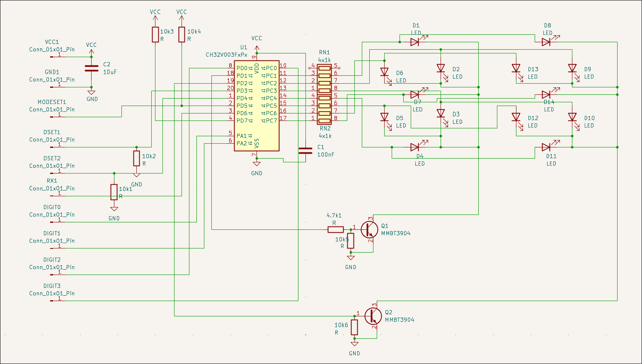Select the Q1 MMBT3904 transistor symbol
Viewport: 642px width, 364px height.
[x=369, y=229]
